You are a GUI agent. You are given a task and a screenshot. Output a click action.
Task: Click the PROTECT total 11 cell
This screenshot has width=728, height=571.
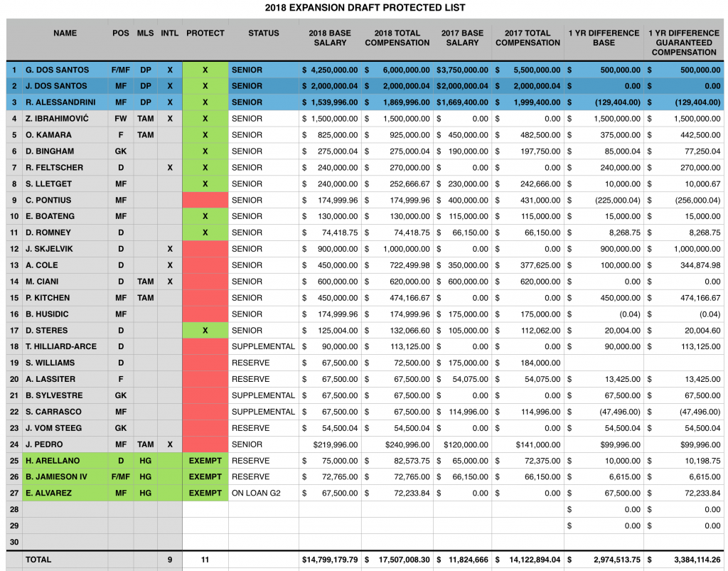205,560
